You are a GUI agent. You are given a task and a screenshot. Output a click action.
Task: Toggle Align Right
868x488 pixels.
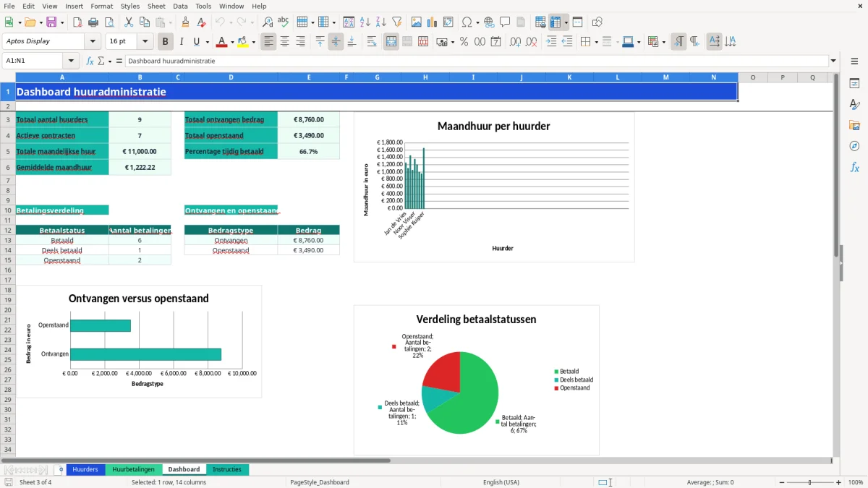[300, 42]
